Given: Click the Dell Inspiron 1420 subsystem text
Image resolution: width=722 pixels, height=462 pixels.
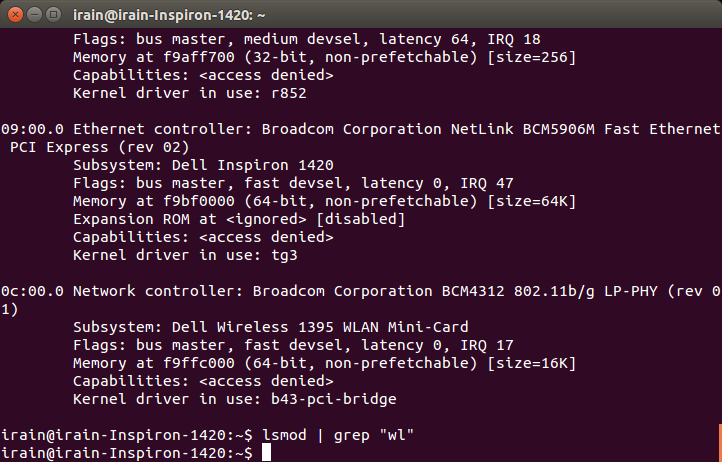Looking at the screenshot, I should pyautogui.click(x=253, y=165).
